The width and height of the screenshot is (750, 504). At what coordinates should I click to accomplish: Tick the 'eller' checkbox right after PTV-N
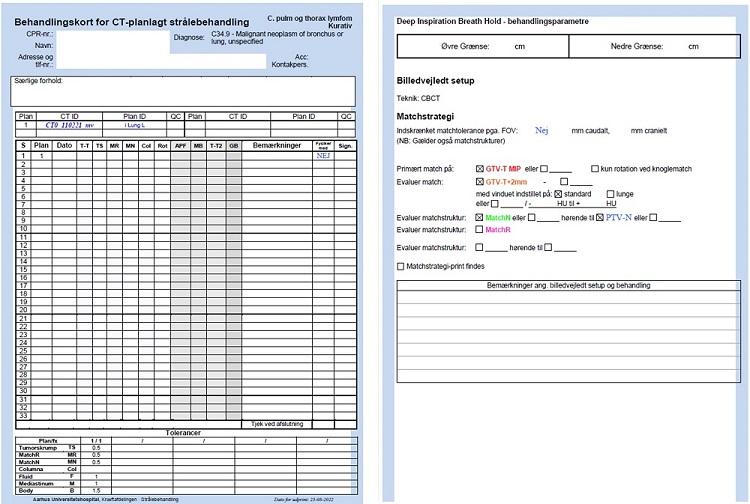[653, 218]
